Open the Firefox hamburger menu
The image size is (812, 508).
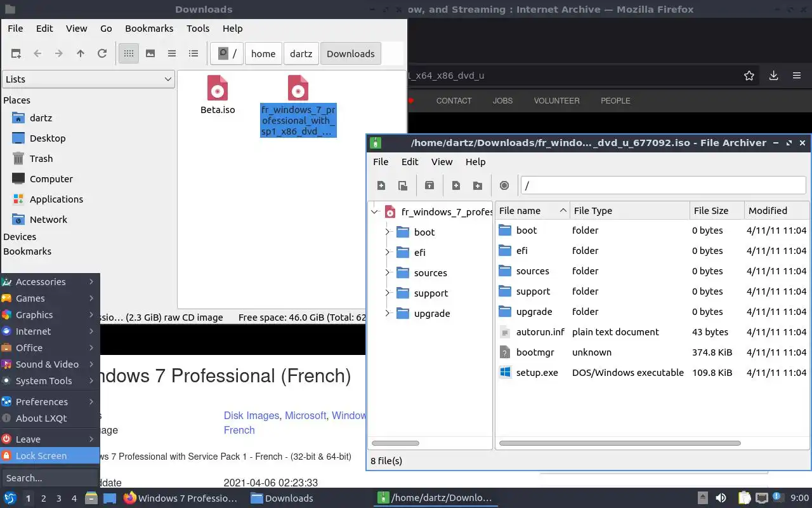(797, 76)
